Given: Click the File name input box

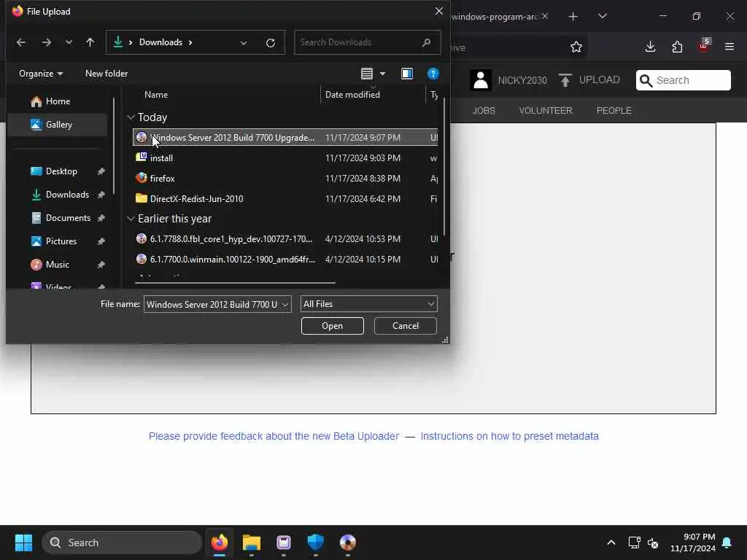Looking at the screenshot, I should [212, 304].
